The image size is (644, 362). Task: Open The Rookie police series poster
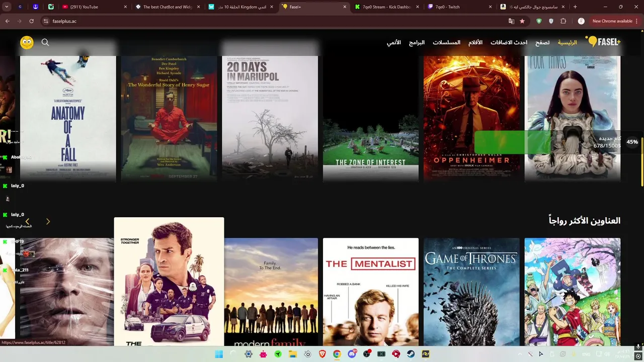[169, 282]
